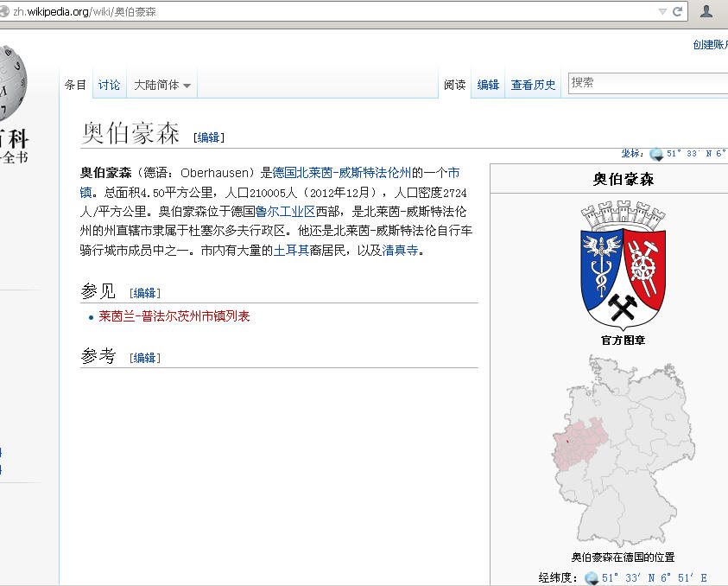Click the globe icon next to top 坐标
The image size is (728, 586).
[656, 154]
